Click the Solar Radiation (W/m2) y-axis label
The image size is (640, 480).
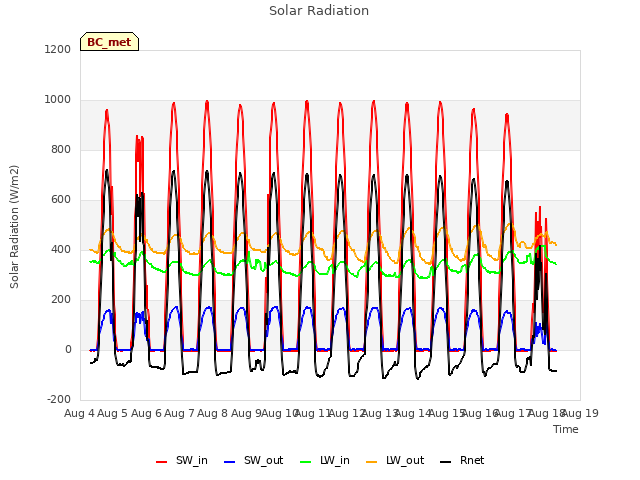(x=14, y=227)
